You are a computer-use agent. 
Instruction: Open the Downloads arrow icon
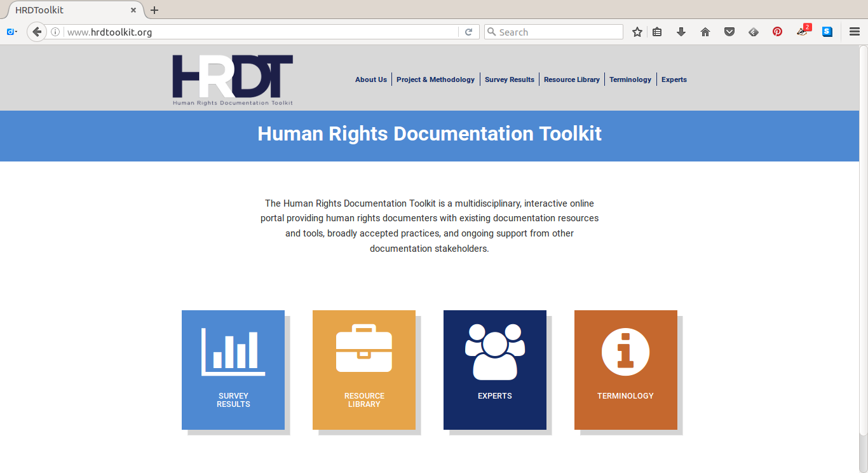click(x=681, y=32)
